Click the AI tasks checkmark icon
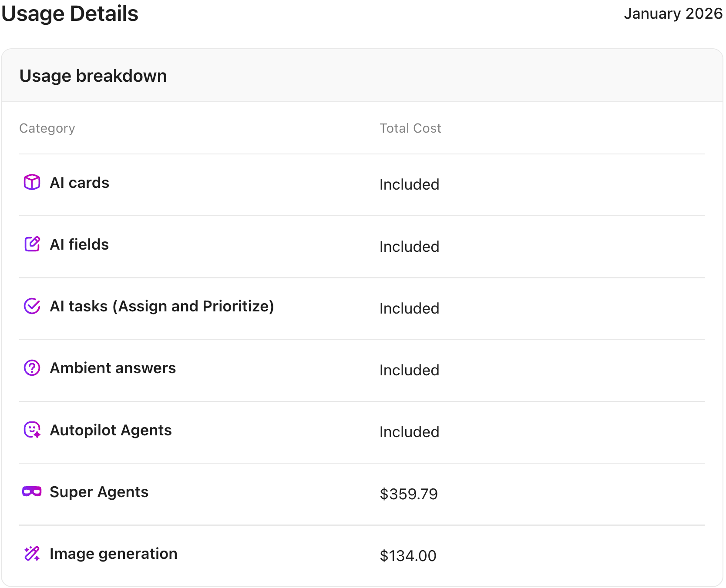The width and height of the screenshot is (726, 588). (x=31, y=306)
